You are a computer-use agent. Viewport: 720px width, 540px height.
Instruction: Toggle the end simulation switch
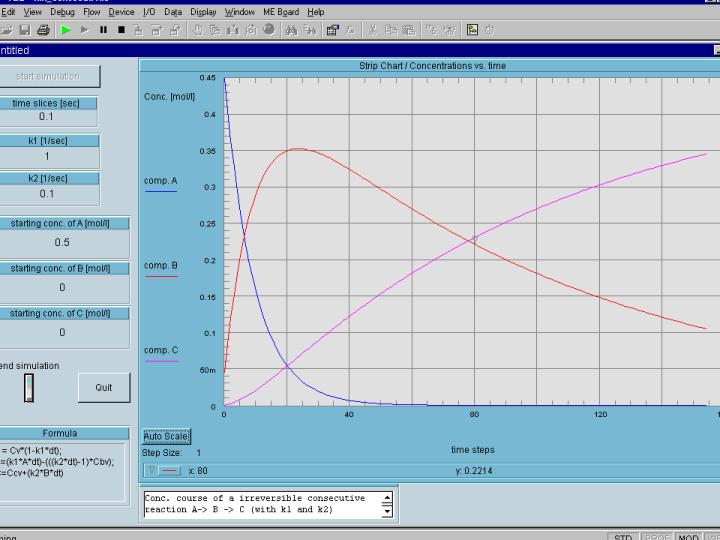(29, 387)
